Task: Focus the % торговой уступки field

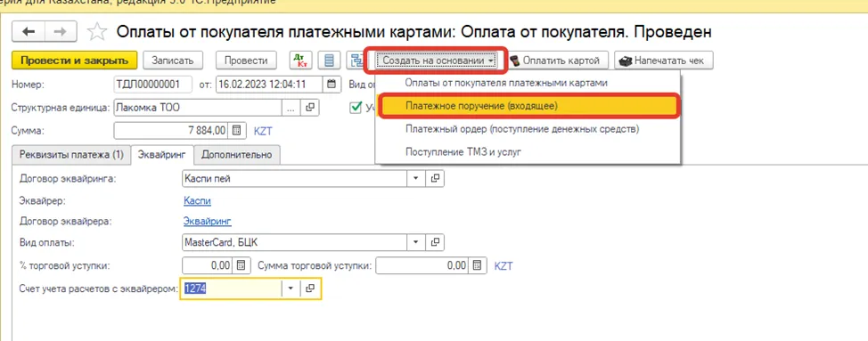Action: (208, 265)
